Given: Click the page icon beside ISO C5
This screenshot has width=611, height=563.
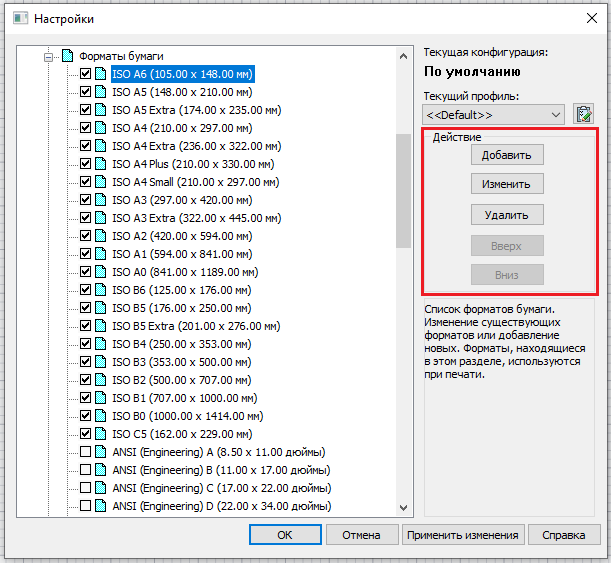Looking at the screenshot, I should coord(100,434).
